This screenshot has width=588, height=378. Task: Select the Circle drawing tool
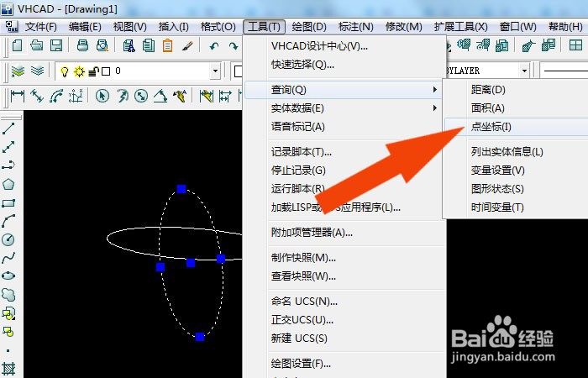[x=8, y=239]
